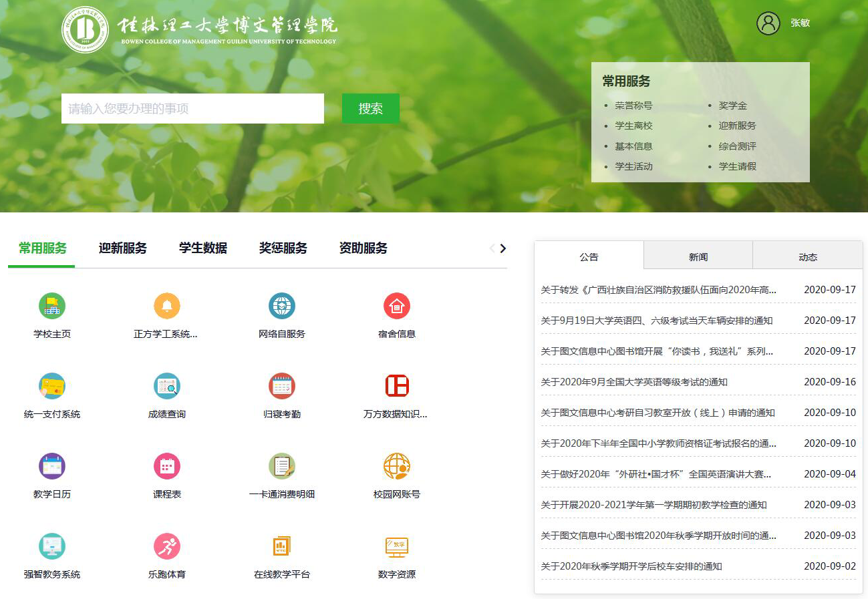The image size is (868, 599).
Task: Click the 请输入您要办理的事项 search field
Action: pos(192,109)
